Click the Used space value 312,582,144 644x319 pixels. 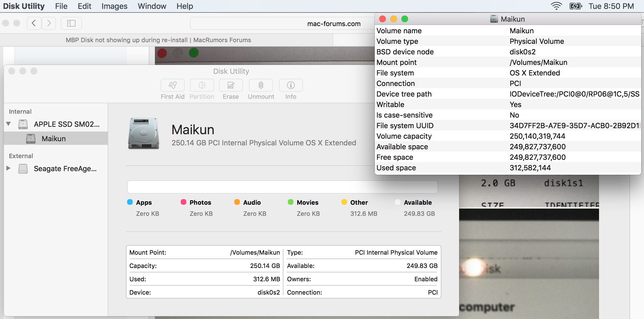pos(530,168)
